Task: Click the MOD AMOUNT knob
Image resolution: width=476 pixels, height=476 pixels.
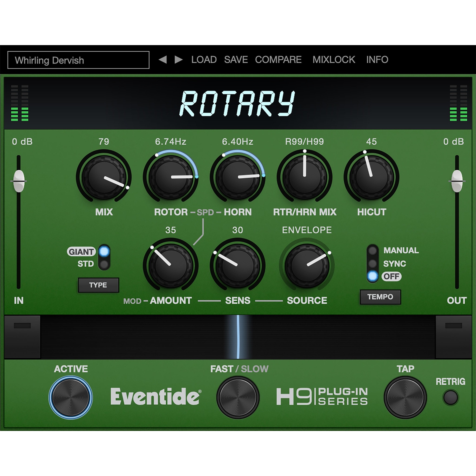Action: point(171,265)
